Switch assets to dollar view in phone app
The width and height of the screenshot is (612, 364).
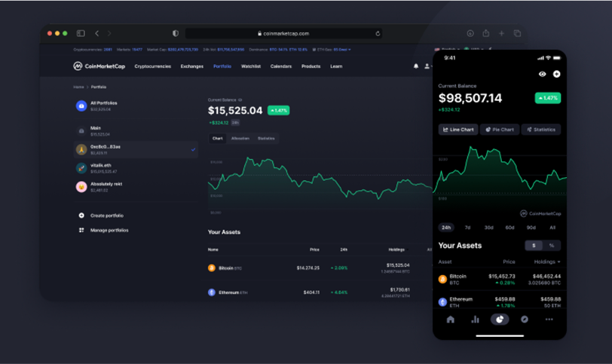click(534, 246)
